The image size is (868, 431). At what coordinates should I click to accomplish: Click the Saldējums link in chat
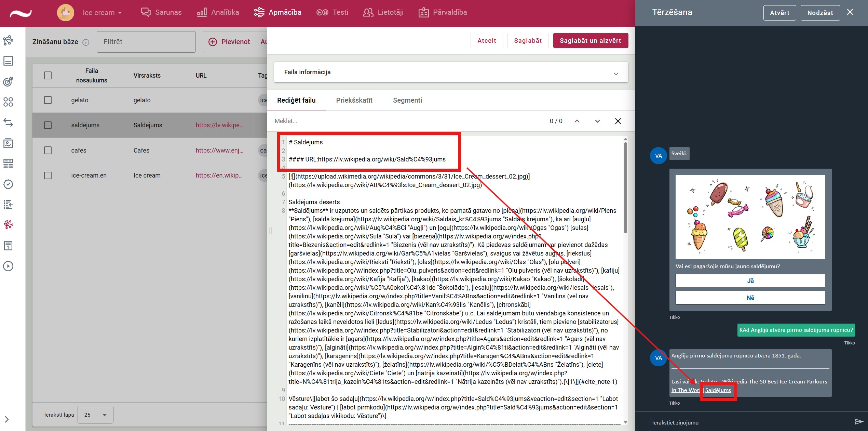click(x=718, y=390)
